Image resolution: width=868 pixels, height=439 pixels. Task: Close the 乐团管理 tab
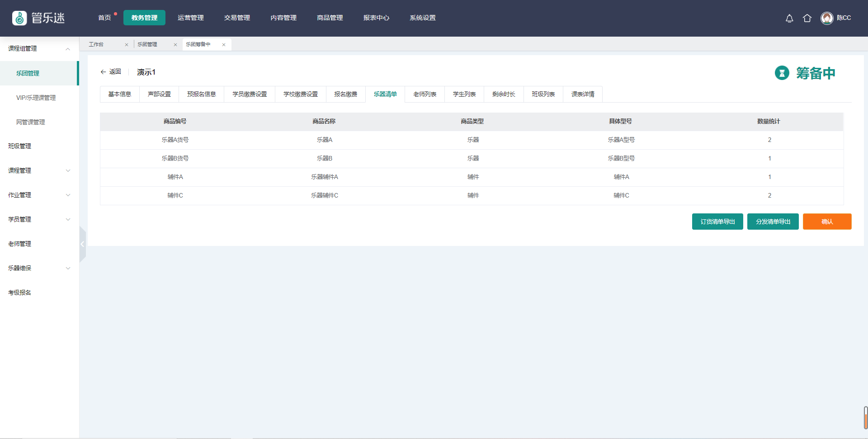tap(175, 45)
